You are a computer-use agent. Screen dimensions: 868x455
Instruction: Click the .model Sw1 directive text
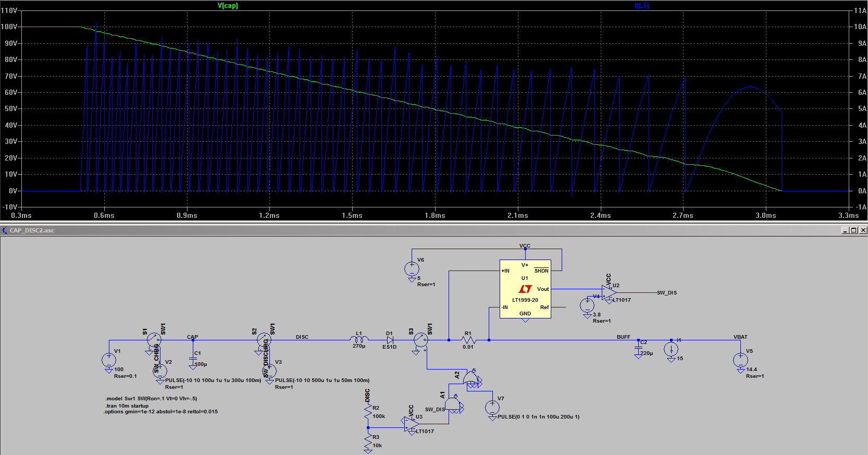tap(151, 399)
